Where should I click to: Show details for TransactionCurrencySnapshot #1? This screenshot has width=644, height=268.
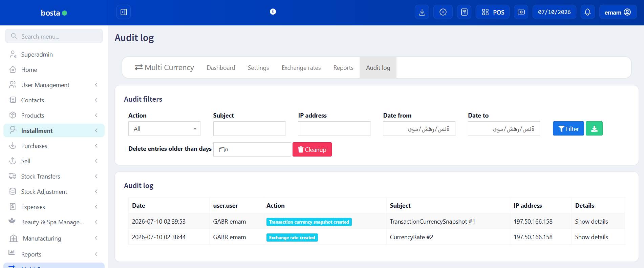(x=591, y=222)
